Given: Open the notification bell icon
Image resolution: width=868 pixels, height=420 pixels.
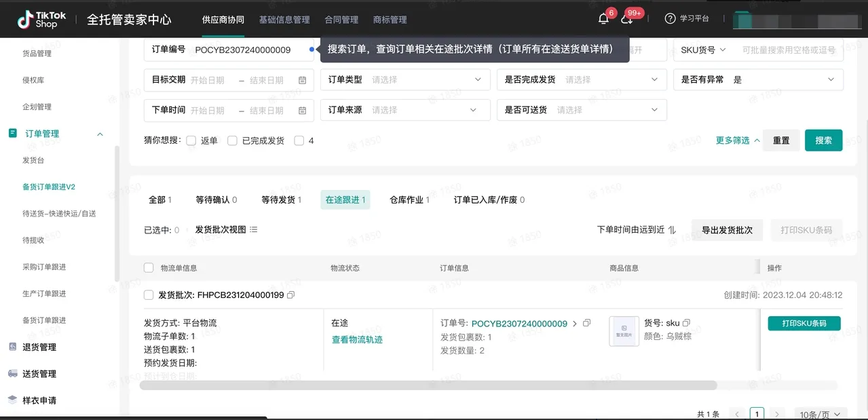Looking at the screenshot, I should click(x=603, y=19).
